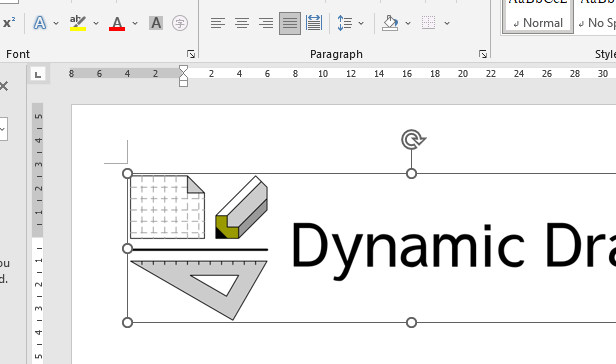Click the left indent marker on ruler
This screenshot has width=616, height=364.
click(x=183, y=83)
